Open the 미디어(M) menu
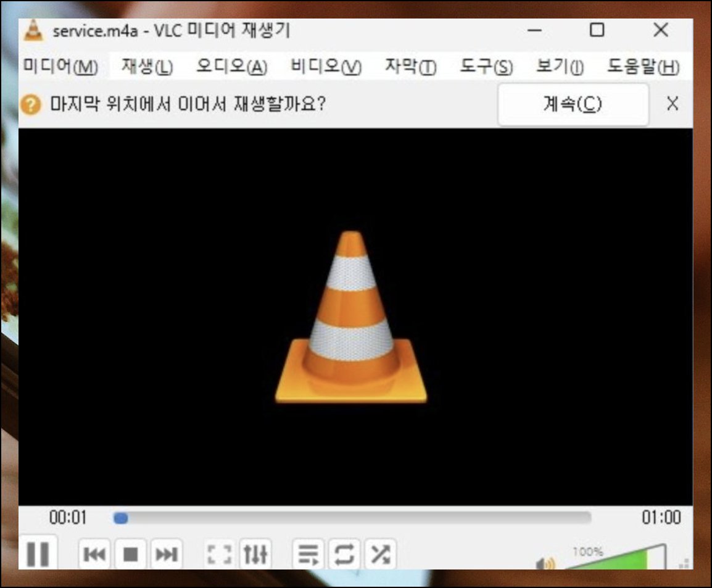The height and width of the screenshot is (588, 712). tap(61, 67)
